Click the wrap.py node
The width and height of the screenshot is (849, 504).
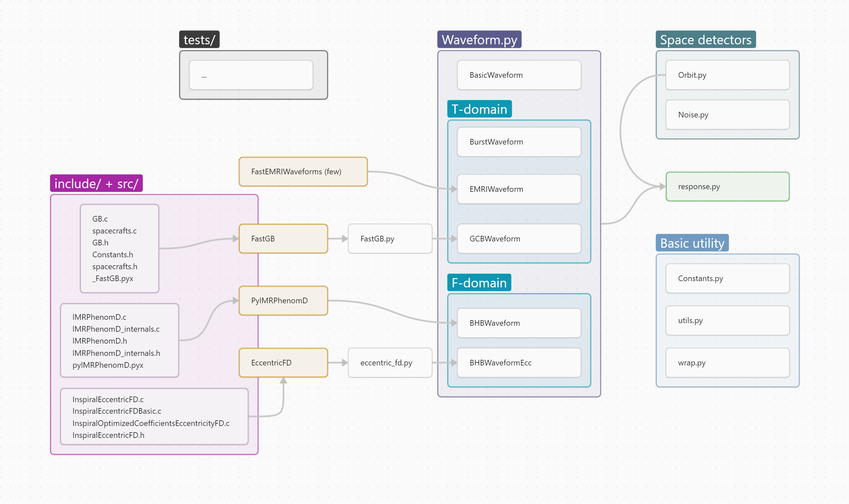727,362
